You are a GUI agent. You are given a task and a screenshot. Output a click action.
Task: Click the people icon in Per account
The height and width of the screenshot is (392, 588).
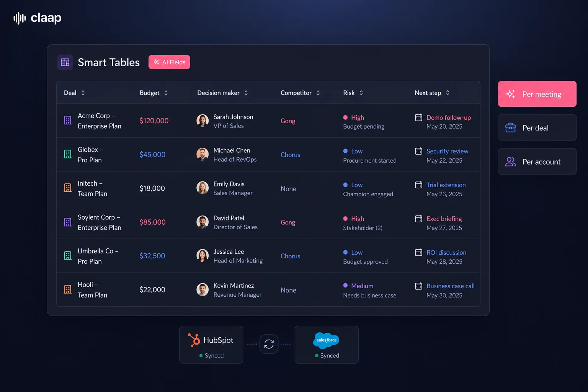pyautogui.click(x=511, y=162)
